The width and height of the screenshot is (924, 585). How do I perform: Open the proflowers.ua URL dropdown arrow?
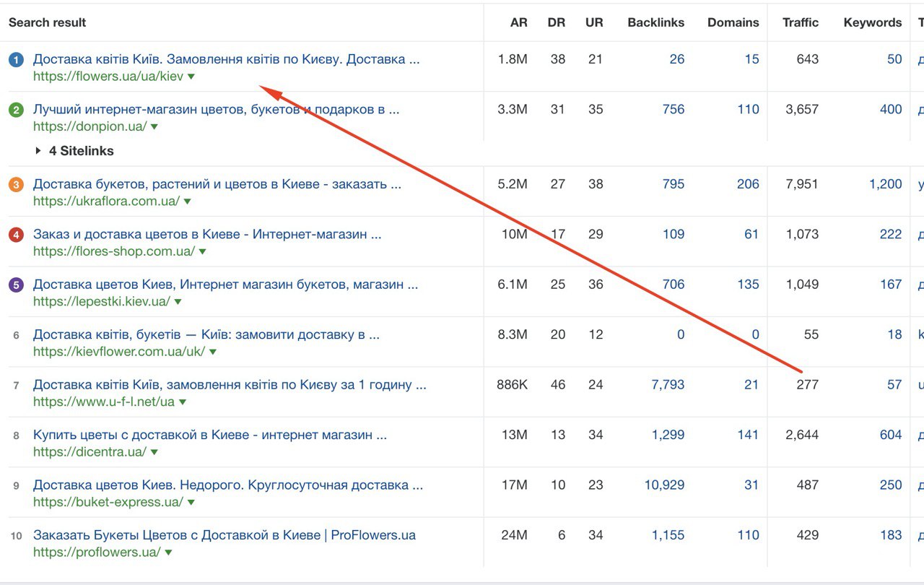pos(168,553)
